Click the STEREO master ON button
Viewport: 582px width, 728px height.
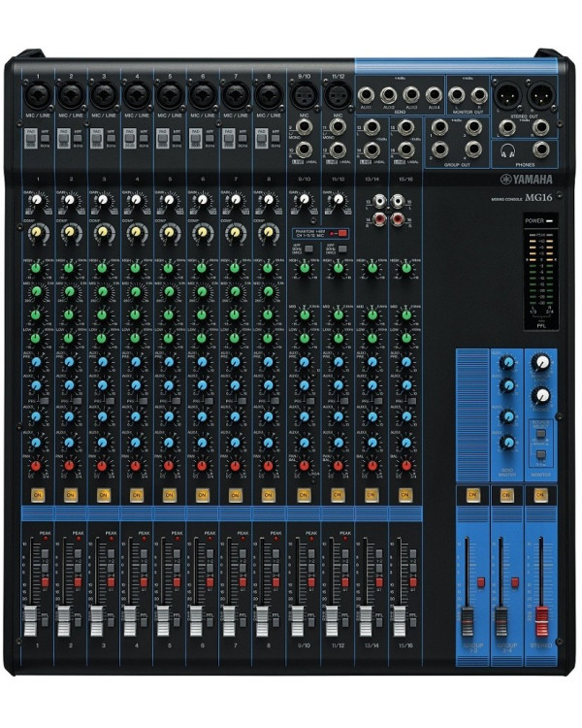tap(539, 495)
